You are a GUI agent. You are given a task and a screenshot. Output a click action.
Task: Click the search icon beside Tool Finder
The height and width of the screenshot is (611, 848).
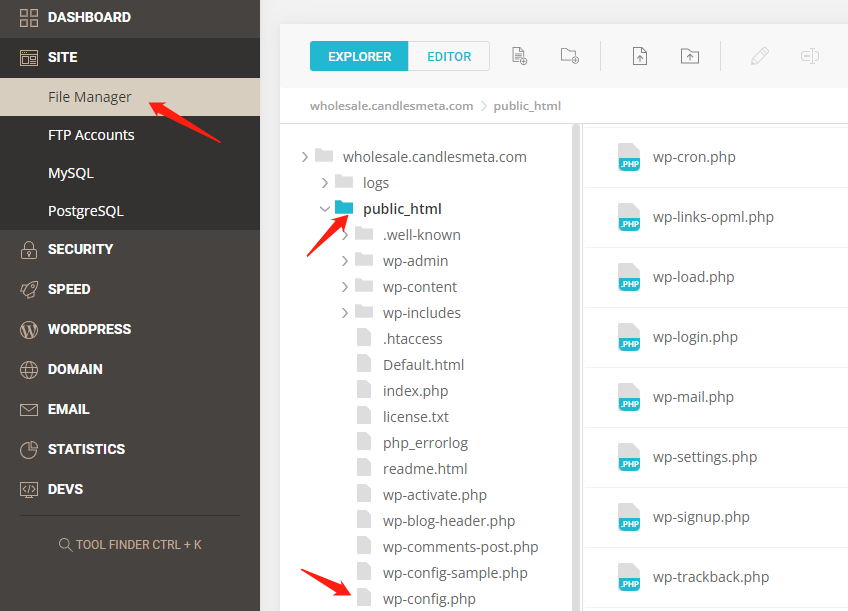(x=65, y=544)
